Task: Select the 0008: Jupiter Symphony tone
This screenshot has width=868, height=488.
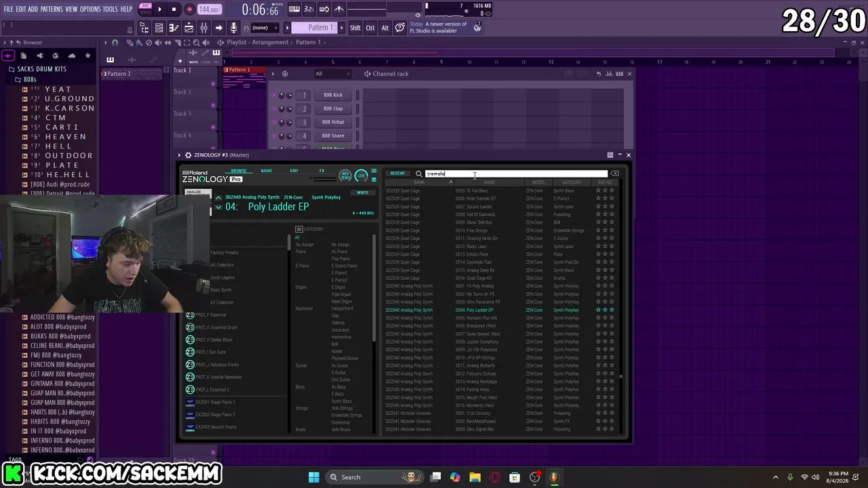Action: tap(477, 342)
